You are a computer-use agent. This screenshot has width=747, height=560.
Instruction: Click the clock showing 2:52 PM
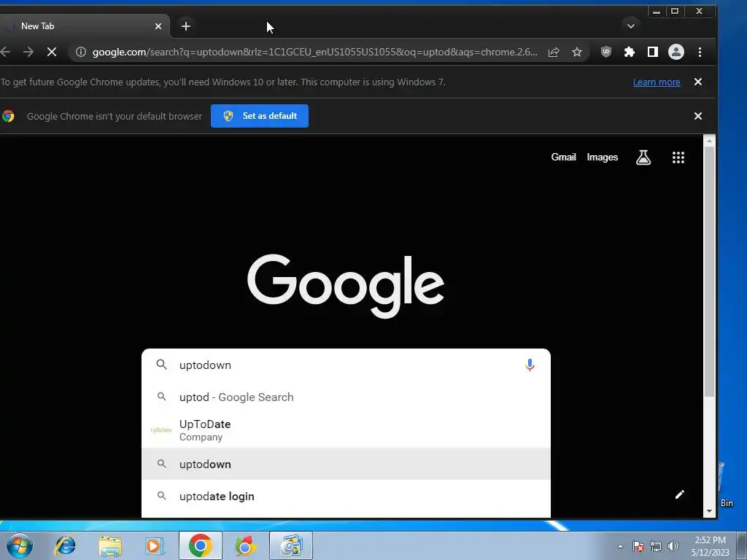710,546
